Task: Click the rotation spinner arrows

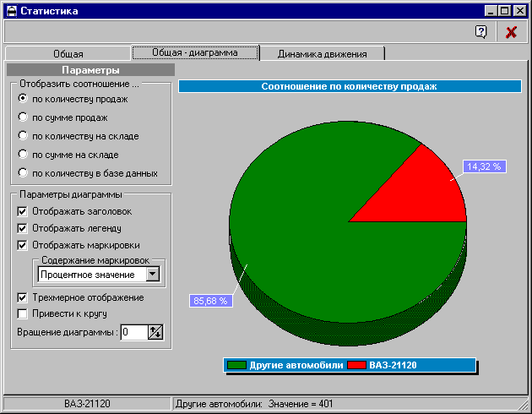Action: pos(155,332)
